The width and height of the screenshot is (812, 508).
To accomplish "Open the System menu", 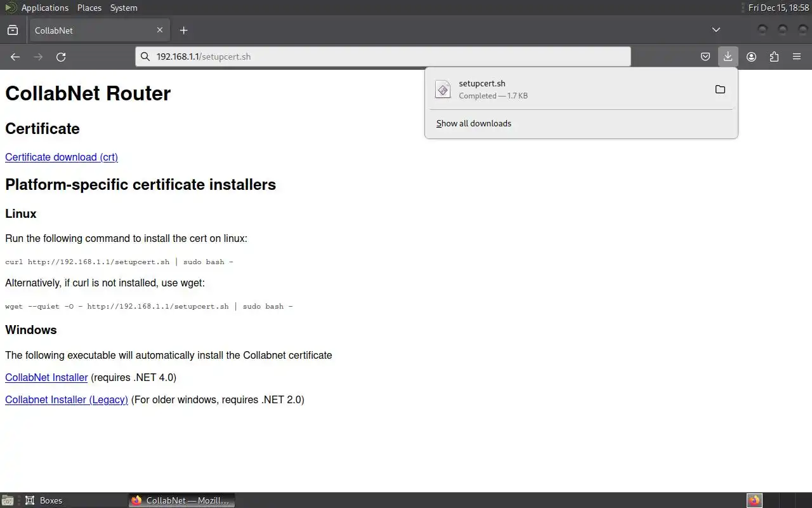I will coord(124,8).
